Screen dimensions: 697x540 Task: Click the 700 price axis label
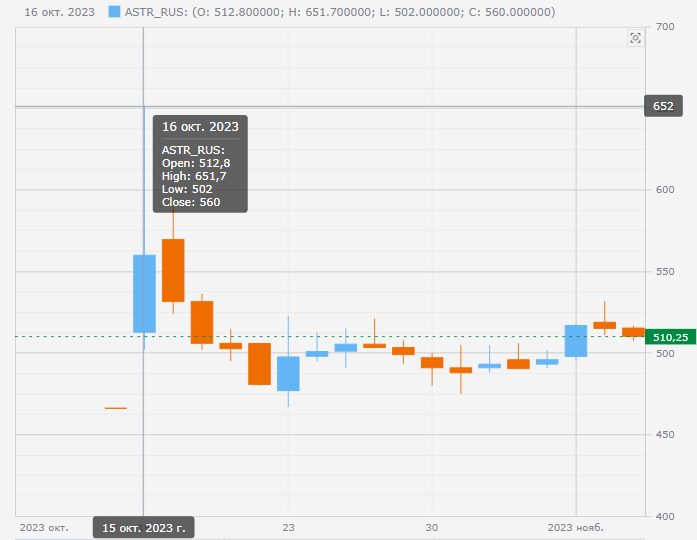click(x=662, y=26)
